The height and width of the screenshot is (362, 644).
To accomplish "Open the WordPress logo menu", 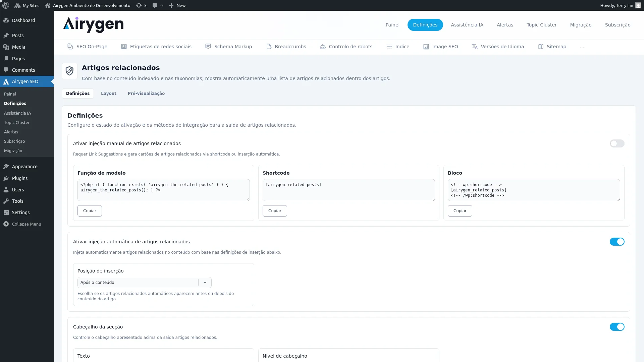I will coord(6,5).
